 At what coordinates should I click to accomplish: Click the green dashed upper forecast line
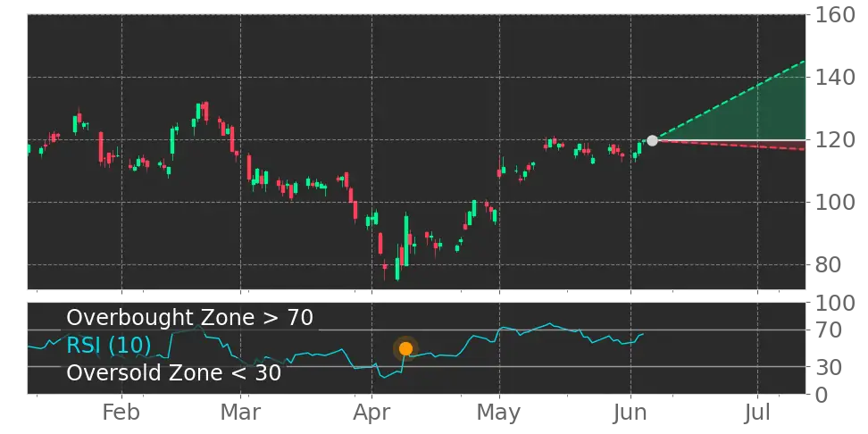point(730,100)
